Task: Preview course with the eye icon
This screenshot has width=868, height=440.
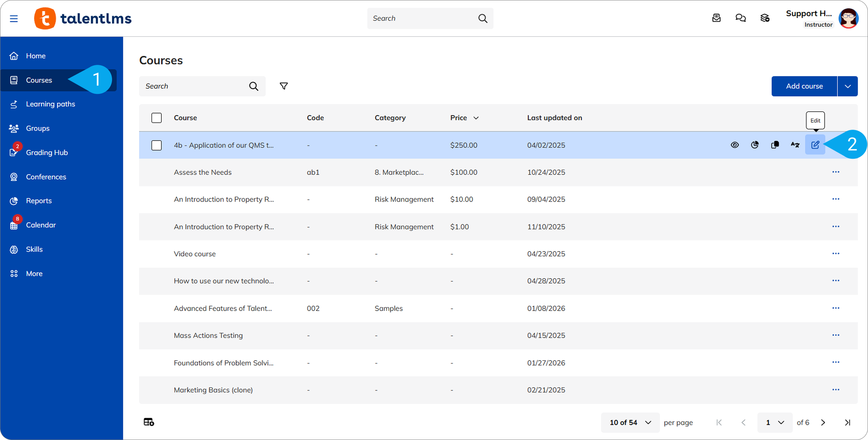Action: click(735, 145)
